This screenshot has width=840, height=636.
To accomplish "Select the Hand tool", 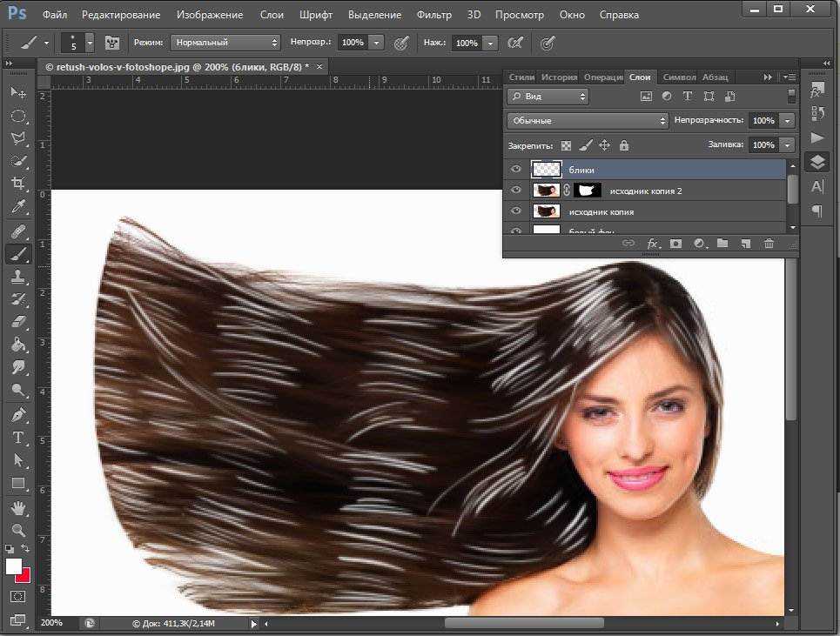I will pyautogui.click(x=17, y=507).
